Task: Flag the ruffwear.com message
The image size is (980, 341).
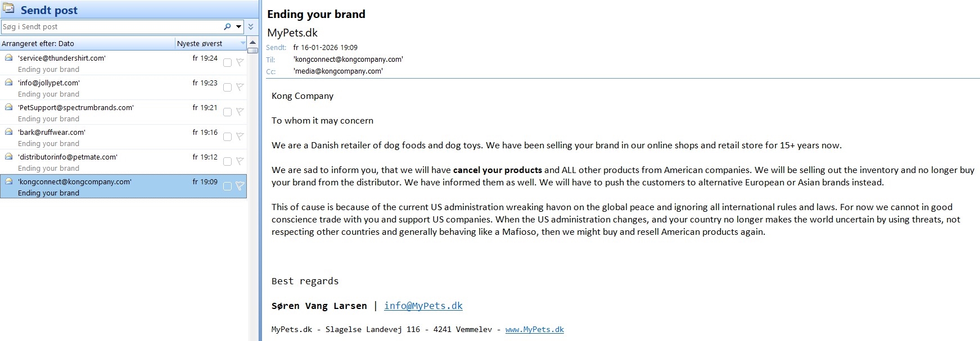Action: pos(240,137)
